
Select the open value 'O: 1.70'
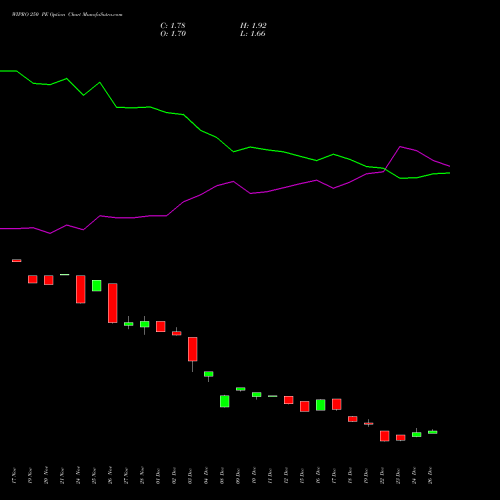(x=173, y=34)
